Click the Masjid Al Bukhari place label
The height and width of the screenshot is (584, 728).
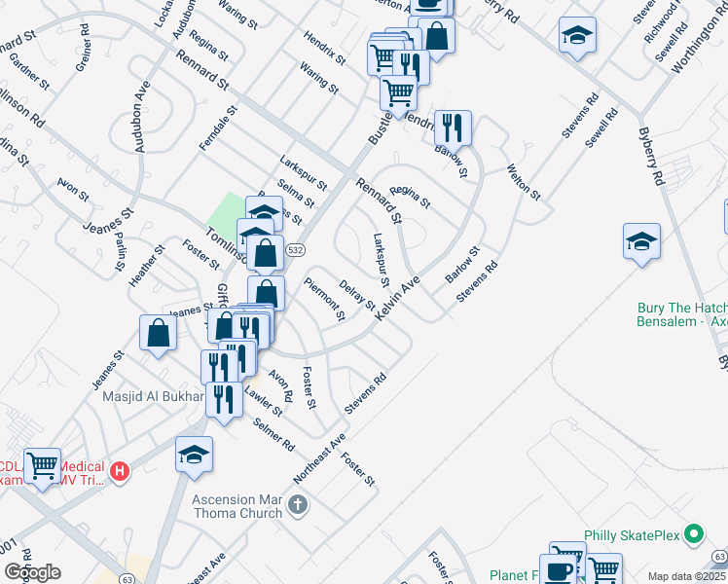pyautogui.click(x=153, y=396)
